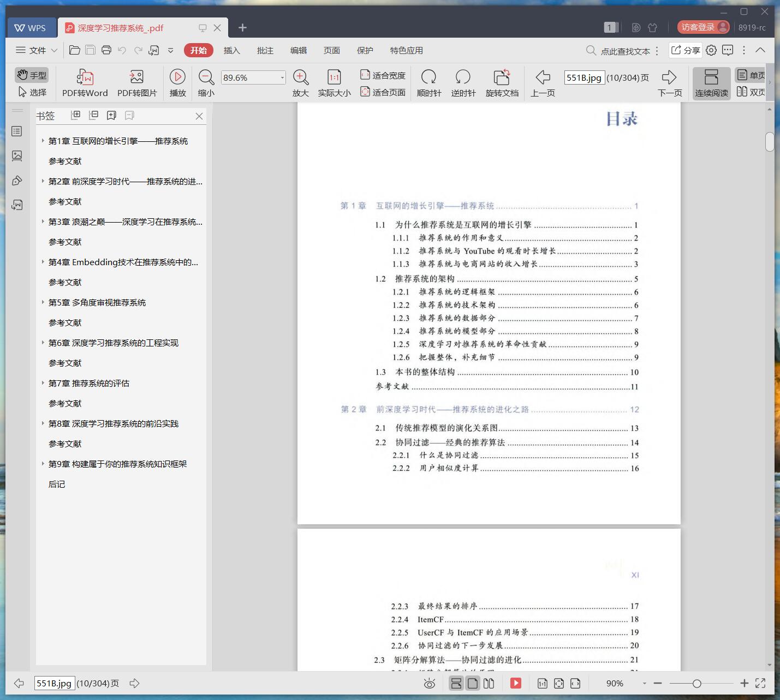Viewport: 780px width, 700px height.
Task: Open the 特色应用 ribbon tab
Action: (x=406, y=50)
